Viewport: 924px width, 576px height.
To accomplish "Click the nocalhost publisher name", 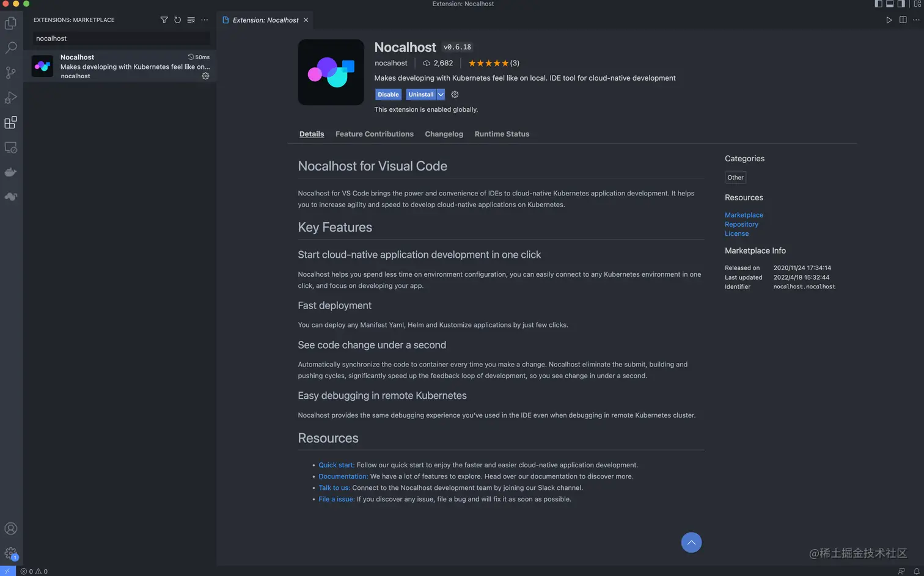I will tap(391, 63).
